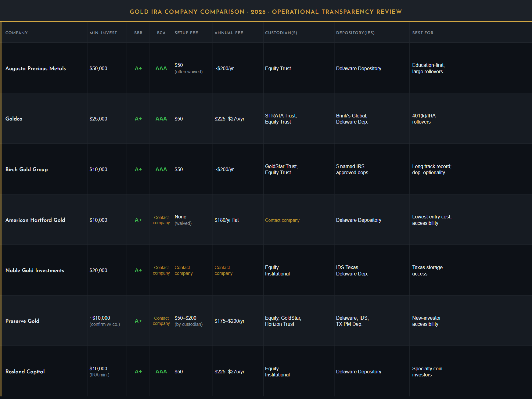The height and width of the screenshot is (399, 532).
Task: Select the Augusta Precious Metals company name
Action: (x=35, y=68)
